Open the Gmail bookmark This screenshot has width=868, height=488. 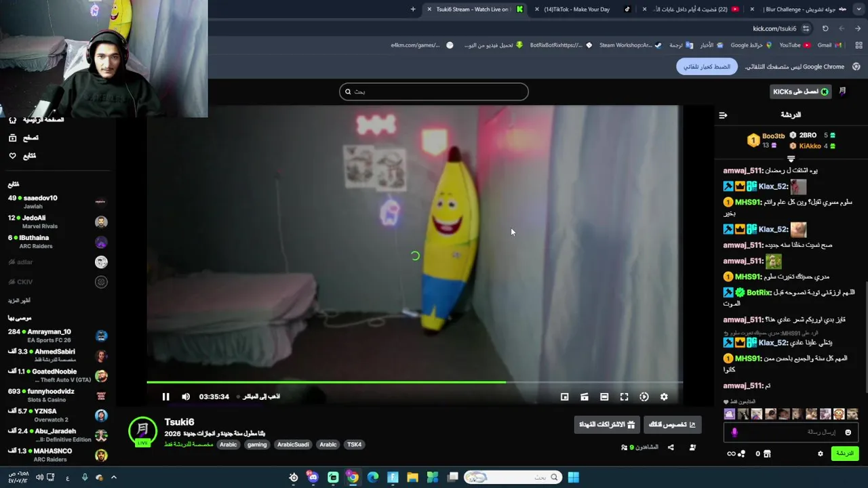point(829,45)
